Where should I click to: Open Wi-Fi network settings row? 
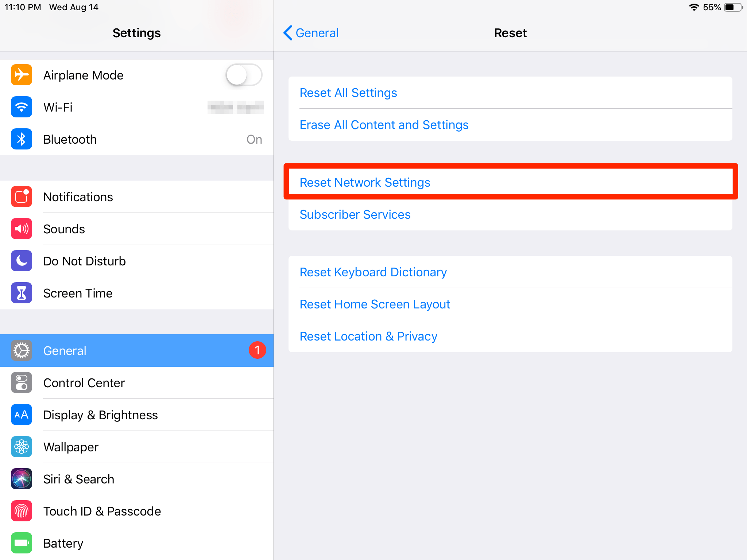137,107
